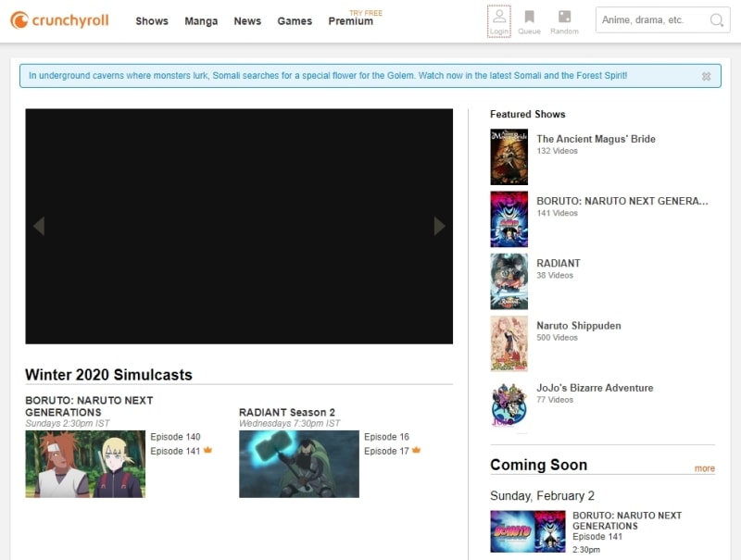Screen dimensions: 741x560
Task: Click the Crunchyroll logo
Action: click(x=59, y=20)
